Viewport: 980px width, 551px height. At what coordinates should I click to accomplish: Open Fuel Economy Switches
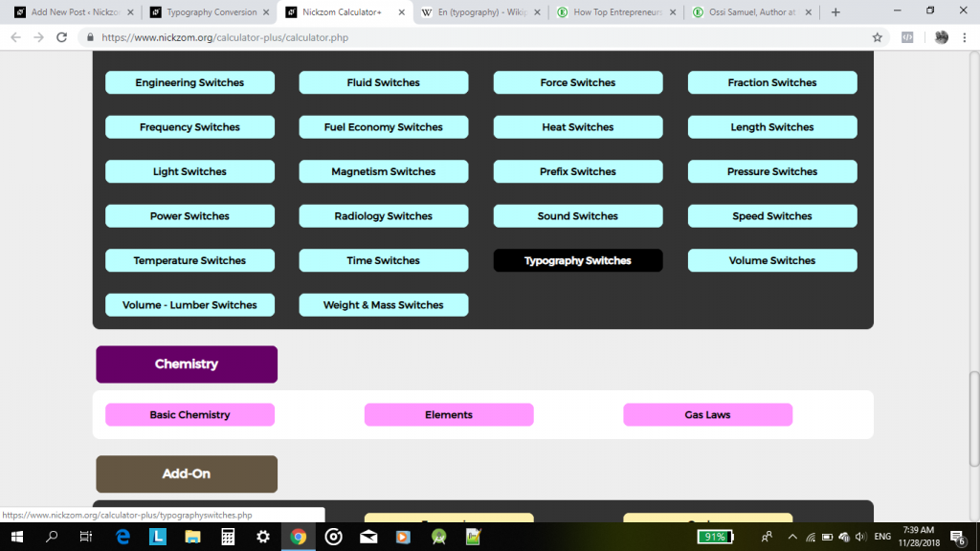click(383, 127)
